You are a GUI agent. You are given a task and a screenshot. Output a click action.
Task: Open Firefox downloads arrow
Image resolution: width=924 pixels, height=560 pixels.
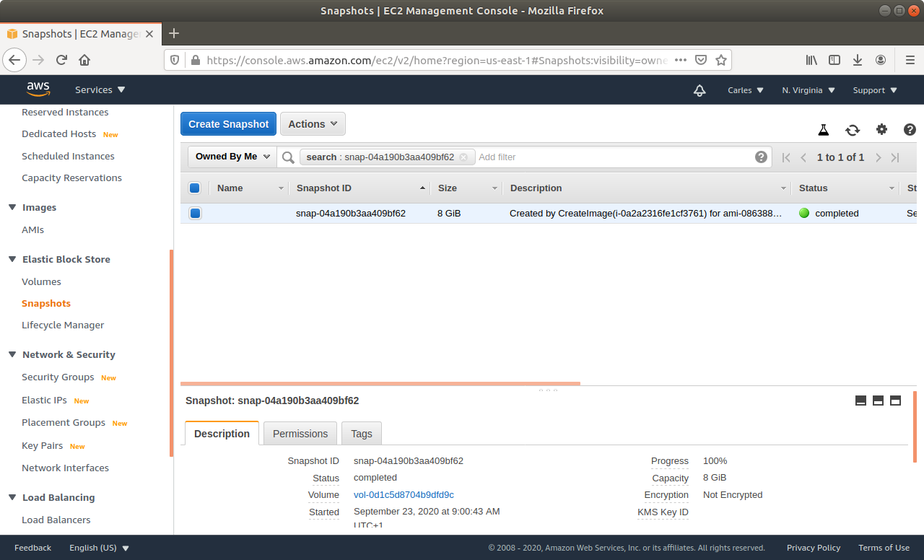pos(858,60)
